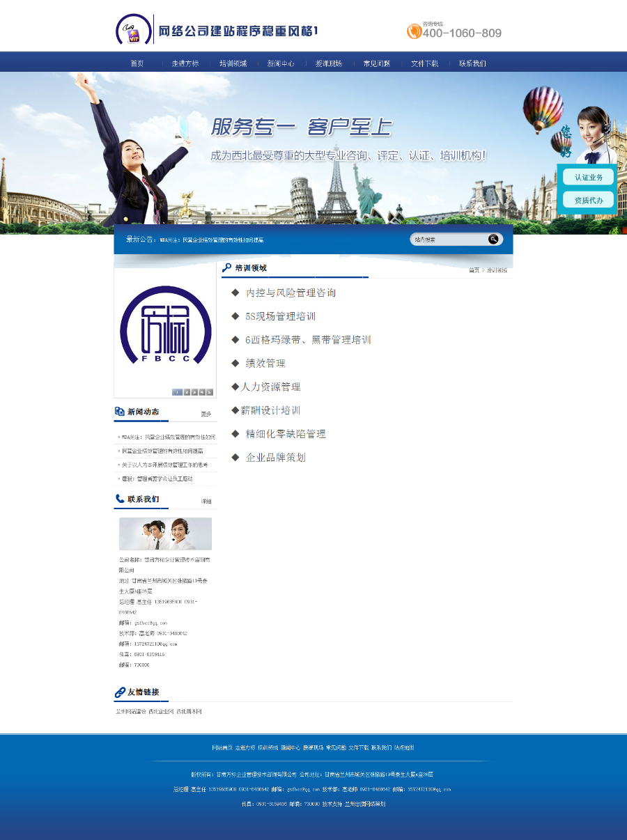Click the customer service team thumbnail photo
The height and width of the screenshot is (840, 627).
165,533
